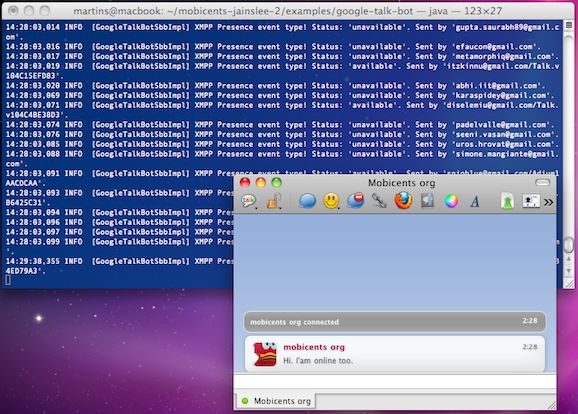Click the contact card icon in toolbar
The height and width of the screenshot is (414, 578).
(x=531, y=201)
